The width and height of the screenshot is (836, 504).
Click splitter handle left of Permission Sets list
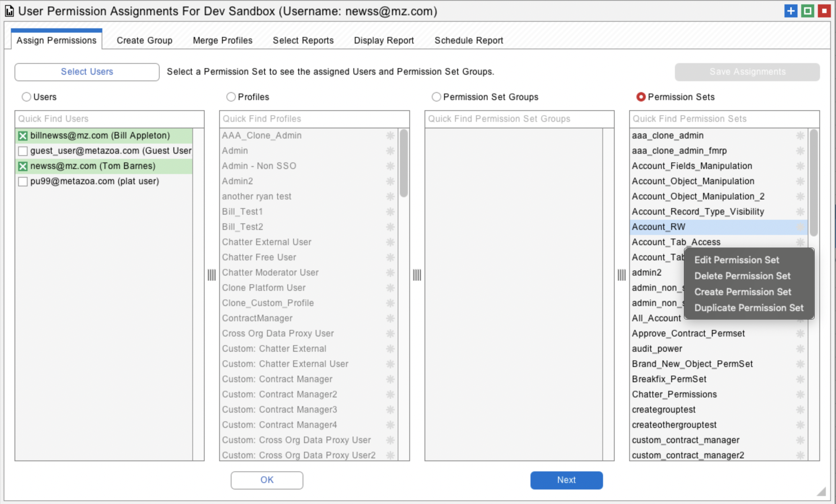(x=622, y=275)
